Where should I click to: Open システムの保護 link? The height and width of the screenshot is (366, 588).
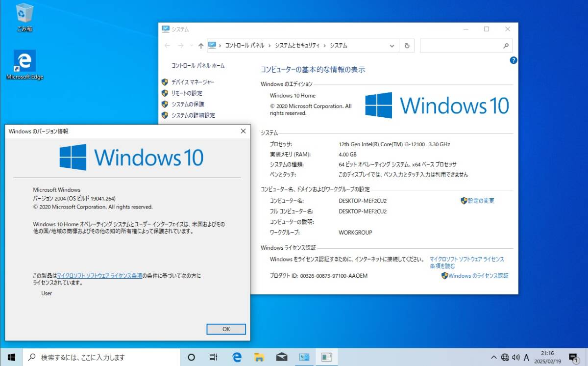point(188,104)
